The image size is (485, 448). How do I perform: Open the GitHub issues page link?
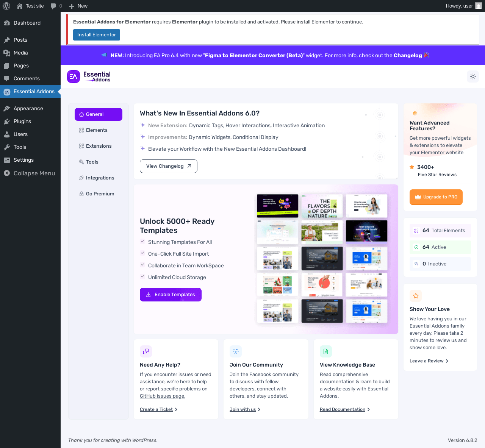(x=163, y=396)
